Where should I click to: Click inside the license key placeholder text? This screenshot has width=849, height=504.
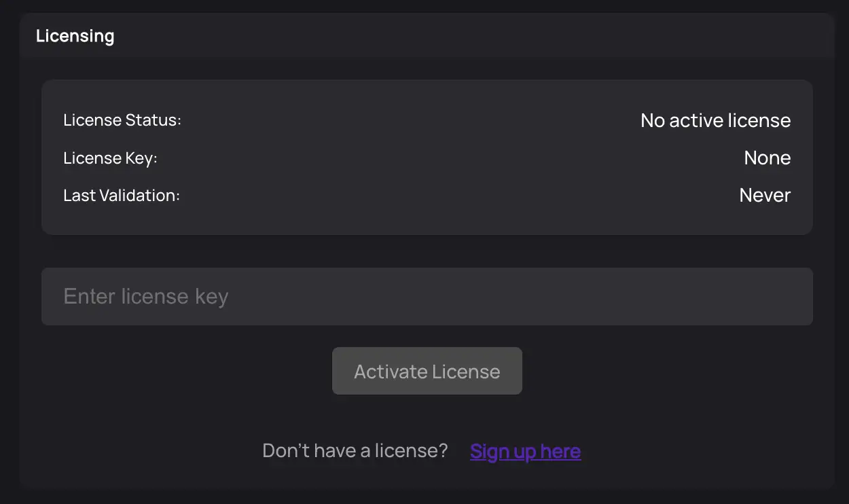pos(145,296)
